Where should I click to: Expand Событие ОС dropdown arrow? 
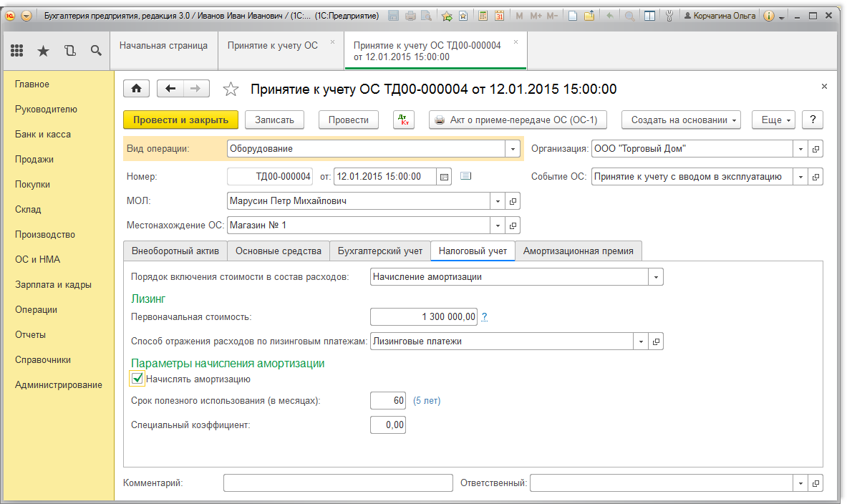pos(800,176)
